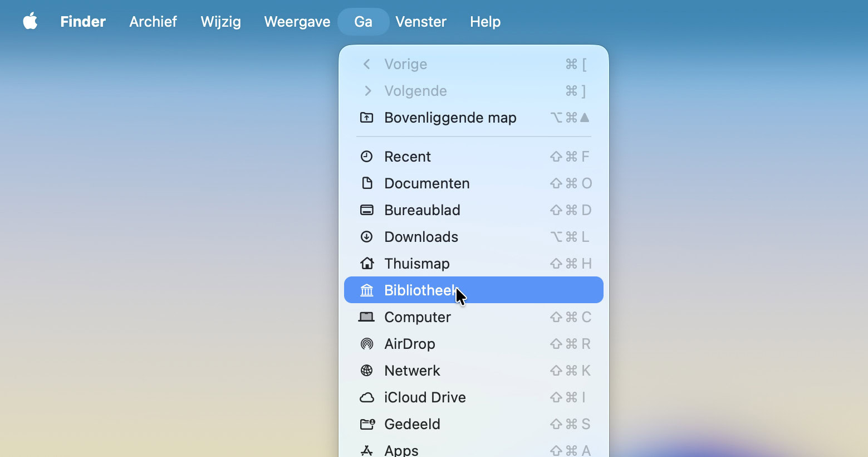Click the iCloud Drive cloud icon
The image size is (868, 457).
click(366, 397)
